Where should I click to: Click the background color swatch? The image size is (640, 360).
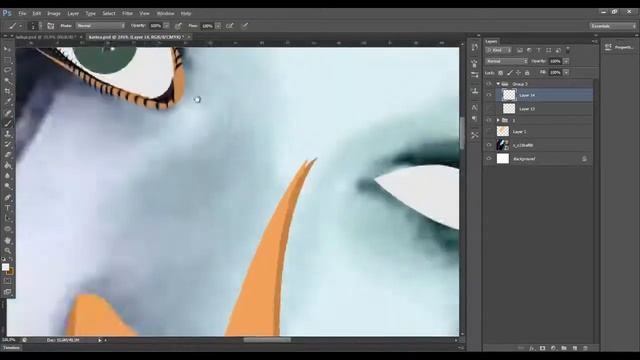point(10,271)
